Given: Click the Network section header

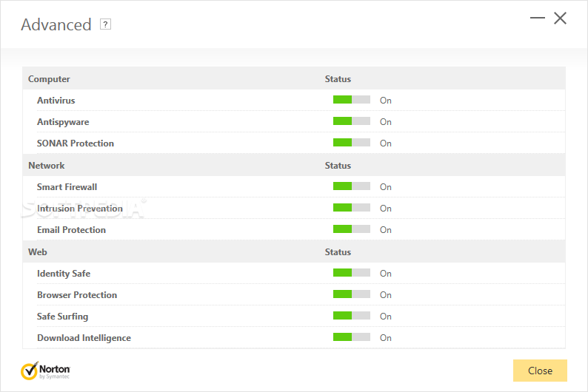Looking at the screenshot, I should (x=47, y=166).
